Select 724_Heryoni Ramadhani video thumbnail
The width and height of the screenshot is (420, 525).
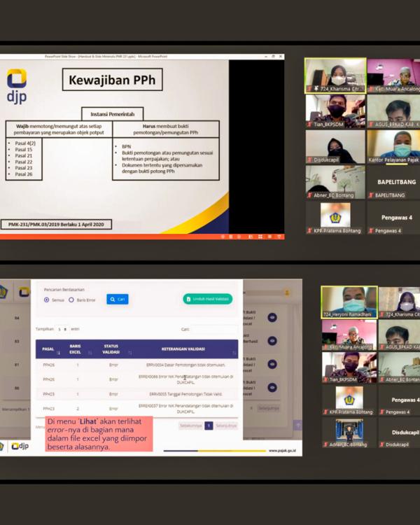tap(349, 301)
